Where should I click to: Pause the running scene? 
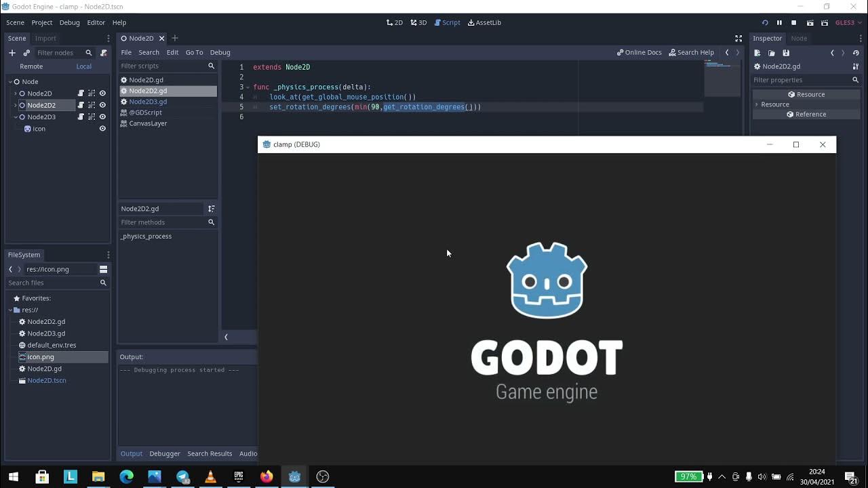tap(779, 22)
